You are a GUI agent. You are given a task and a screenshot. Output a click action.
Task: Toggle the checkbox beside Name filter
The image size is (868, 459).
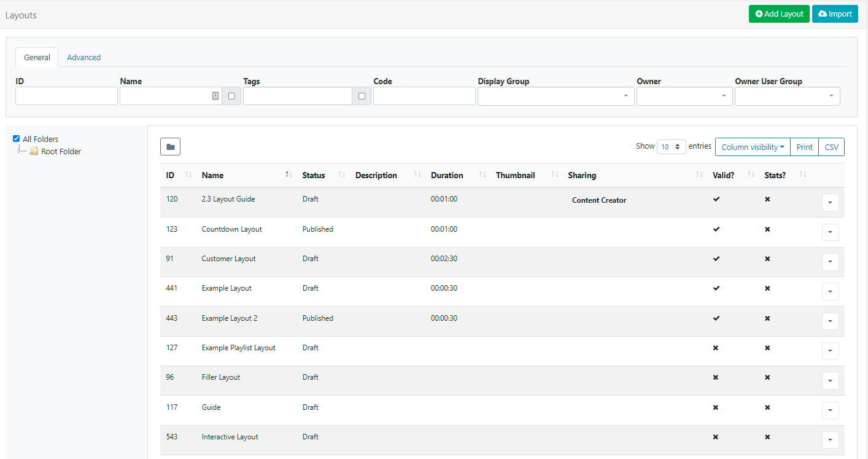coord(231,96)
